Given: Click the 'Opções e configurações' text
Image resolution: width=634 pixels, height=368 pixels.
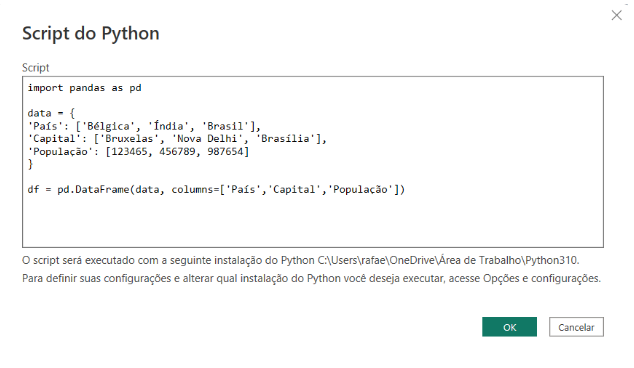Looking at the screenshot, I should pos(542,278).
